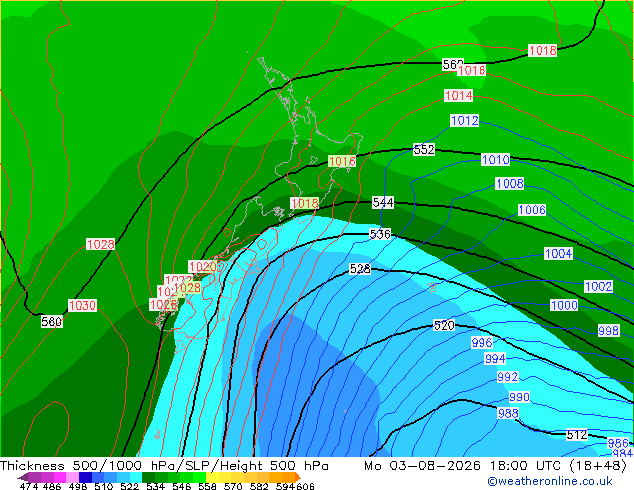Click the 544 height contour label
This screenshot has width=634, height=490.
[383, 202]
